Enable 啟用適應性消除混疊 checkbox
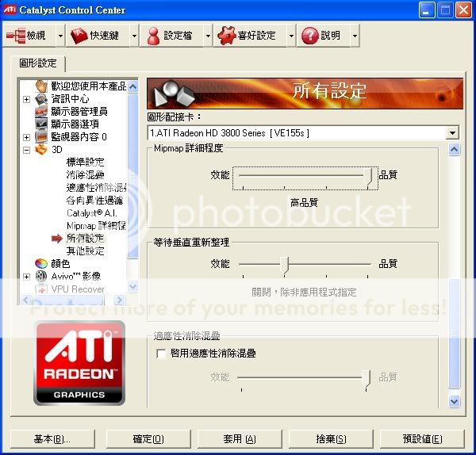The height and width of the screenshot is (455, 476). [x=161, y=354]
